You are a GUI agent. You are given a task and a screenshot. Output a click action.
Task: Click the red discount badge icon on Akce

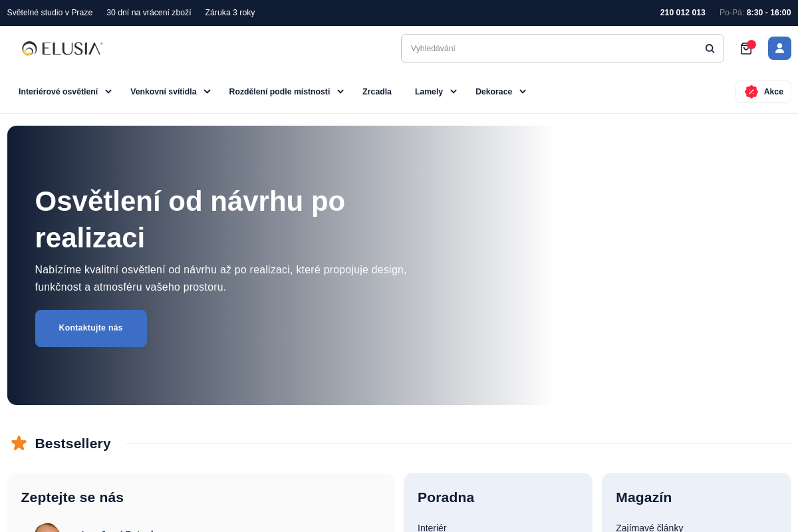pyautogui.click(x=751, y=92)
